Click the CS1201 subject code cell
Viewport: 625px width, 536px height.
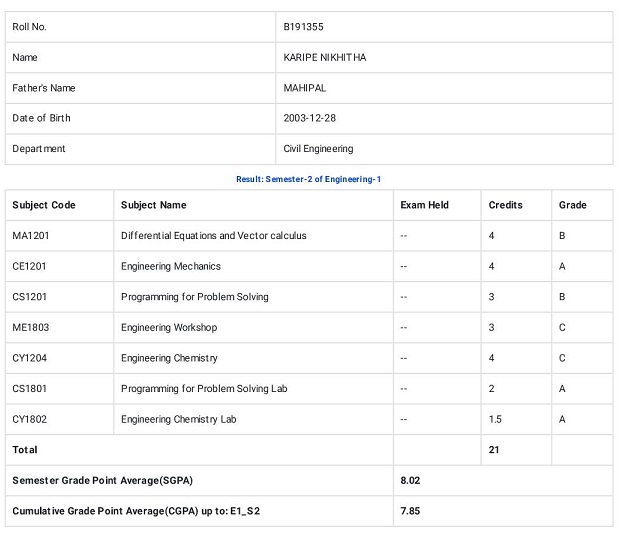coord(29,297)
